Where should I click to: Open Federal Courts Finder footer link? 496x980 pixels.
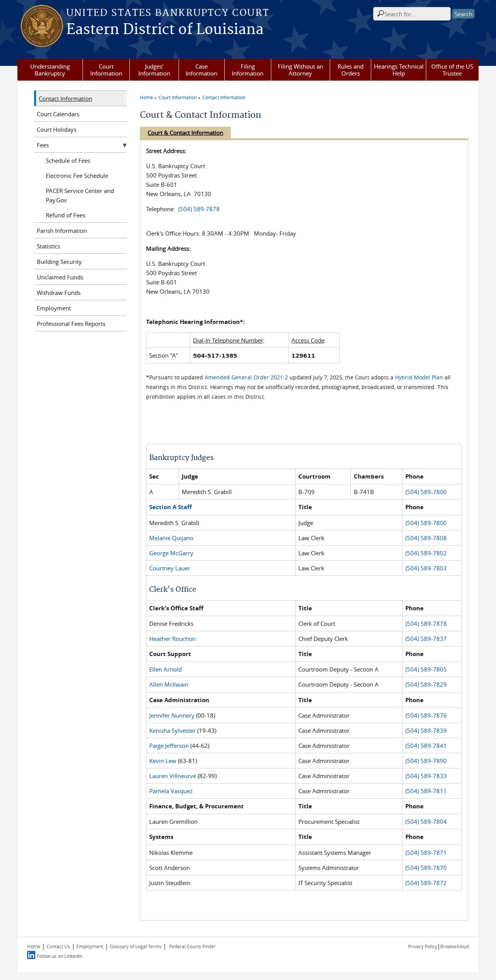coord(193,946)
